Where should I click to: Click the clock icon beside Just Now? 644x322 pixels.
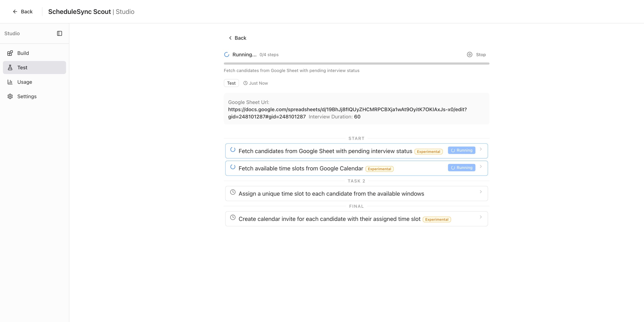[x=245, y=83]
